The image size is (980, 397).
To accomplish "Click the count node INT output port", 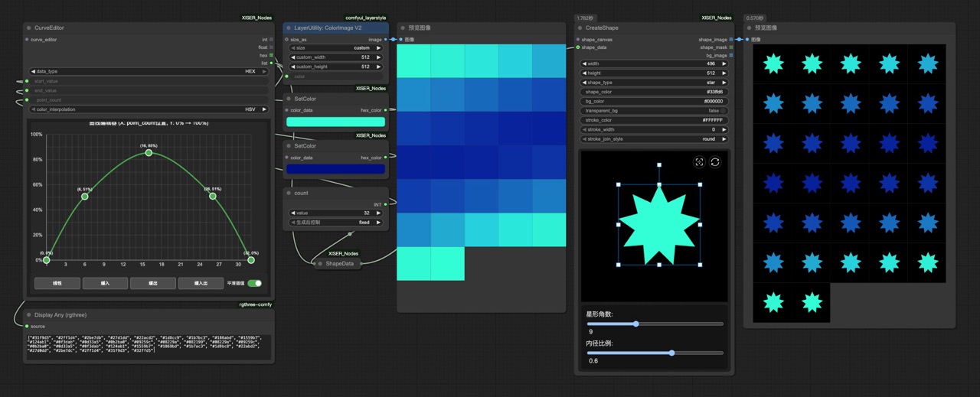I will [x=385, y=204].
